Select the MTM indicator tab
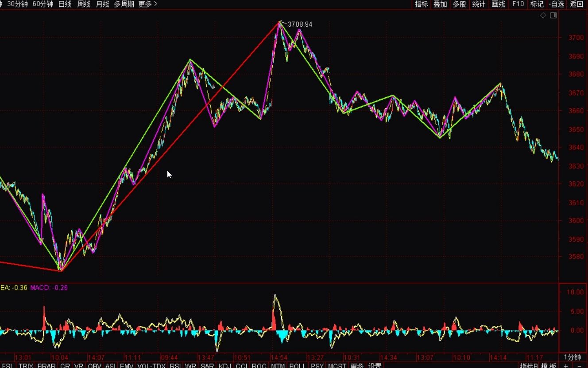 click(278, 365)
